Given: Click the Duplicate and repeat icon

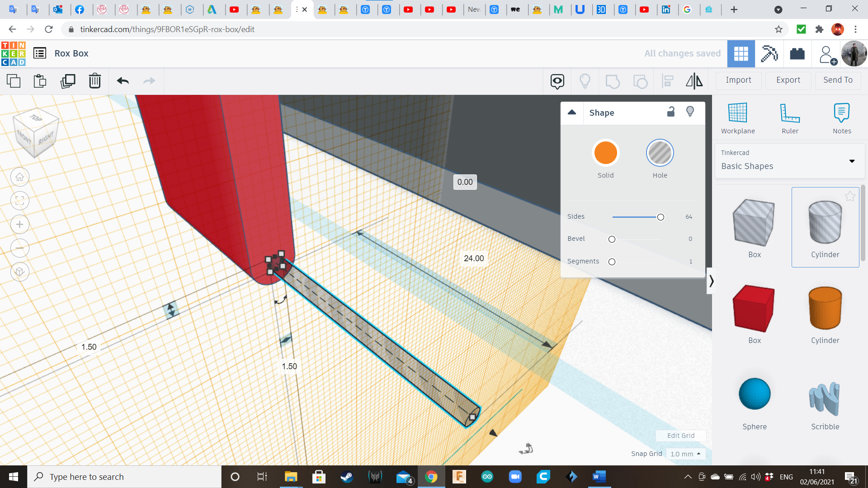Looking at the screenshot, I should [68, 81].
